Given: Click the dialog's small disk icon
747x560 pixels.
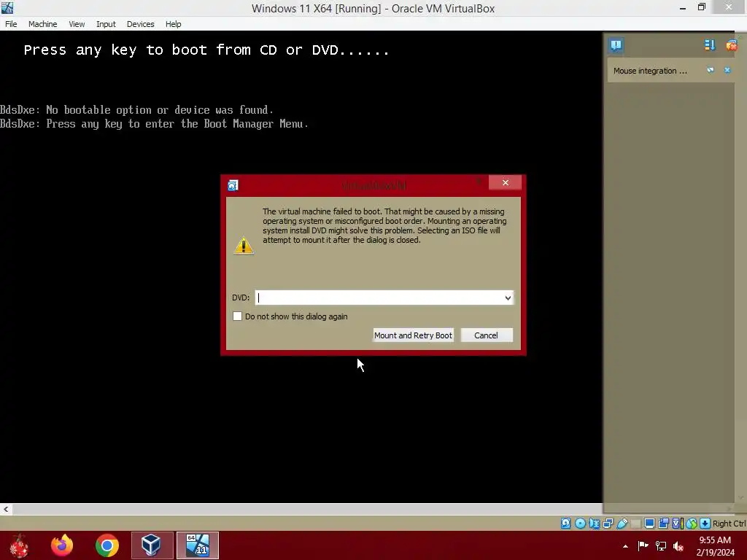Looking at the screenshot, I should 233,185.
